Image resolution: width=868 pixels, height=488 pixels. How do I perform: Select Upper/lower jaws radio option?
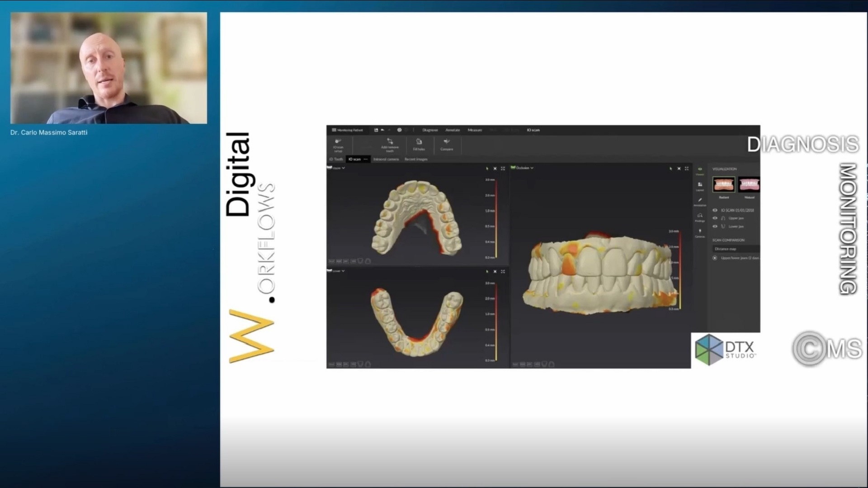click(715, 258)
